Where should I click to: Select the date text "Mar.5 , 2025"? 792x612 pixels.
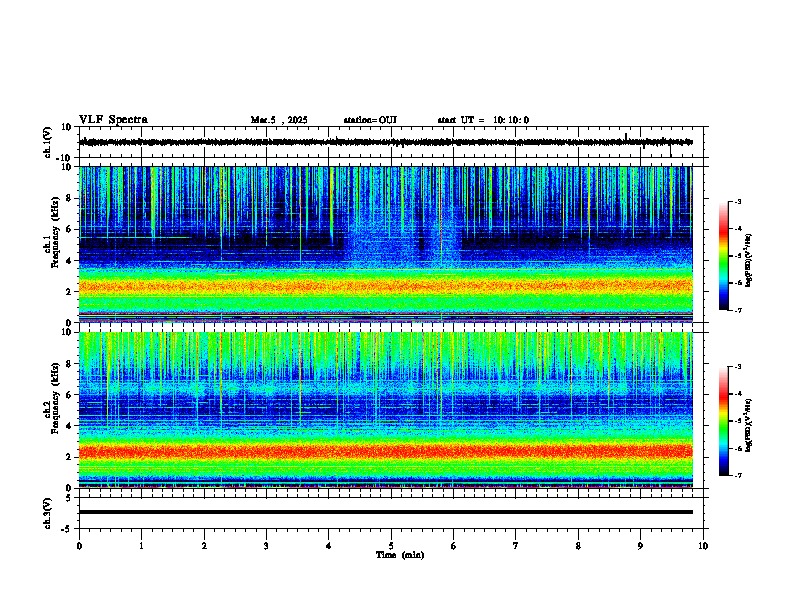[x=279, y=120]
